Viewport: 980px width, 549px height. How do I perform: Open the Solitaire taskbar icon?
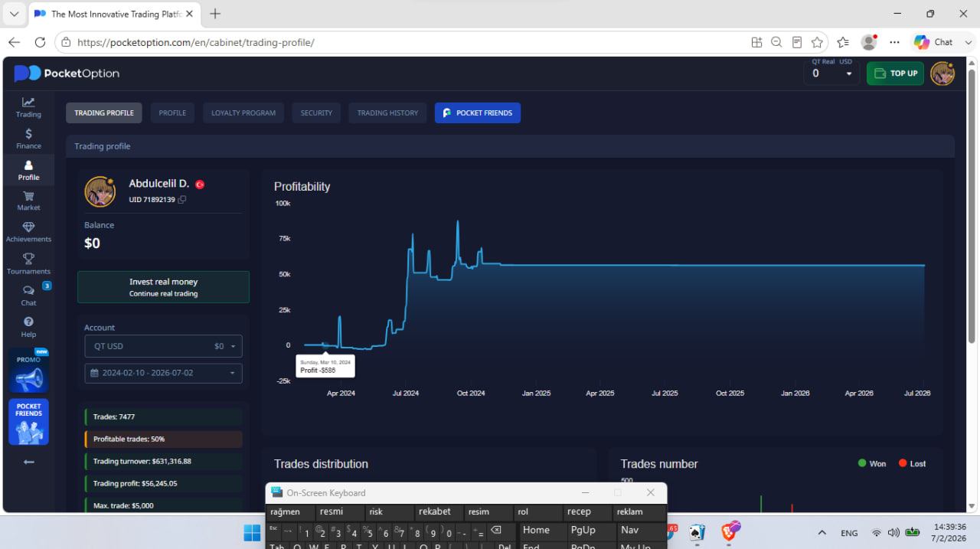[x=697, y=532]
